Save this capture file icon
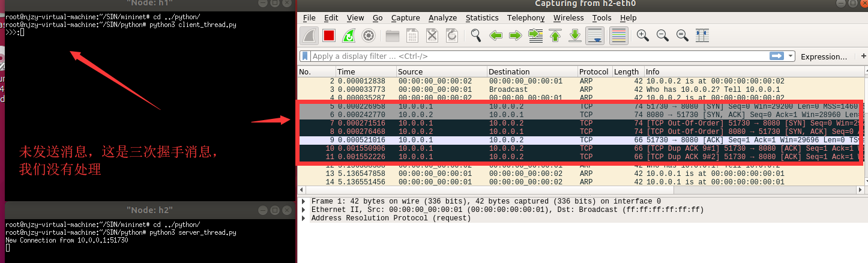 [x=412, y=35]
